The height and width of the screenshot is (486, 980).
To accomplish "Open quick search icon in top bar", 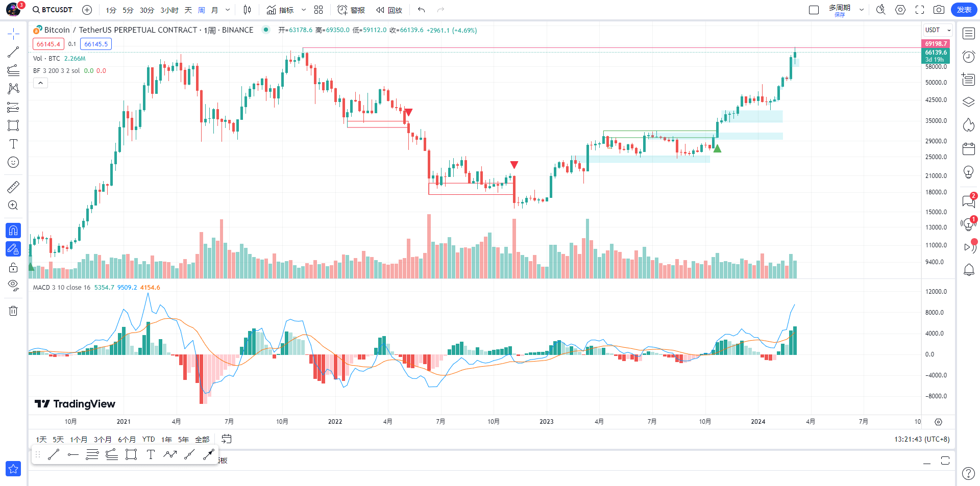I will point(881,10).
